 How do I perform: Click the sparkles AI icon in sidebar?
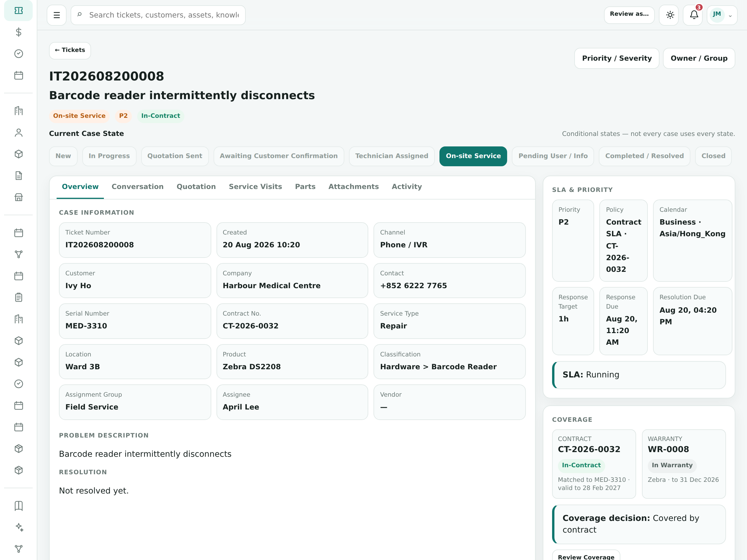19,527
